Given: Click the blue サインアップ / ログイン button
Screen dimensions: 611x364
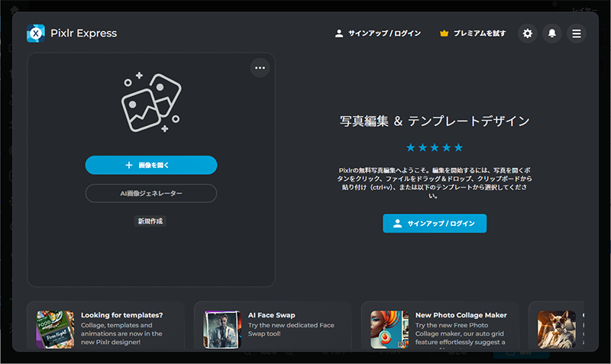Looking at the screenshot, I should click(435, 224).
